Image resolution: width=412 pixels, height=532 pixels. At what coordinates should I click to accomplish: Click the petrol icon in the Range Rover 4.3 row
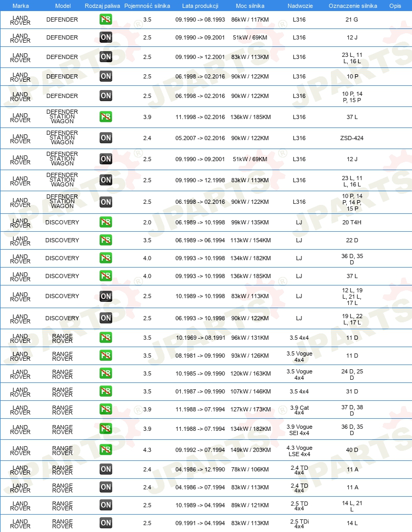105,450
